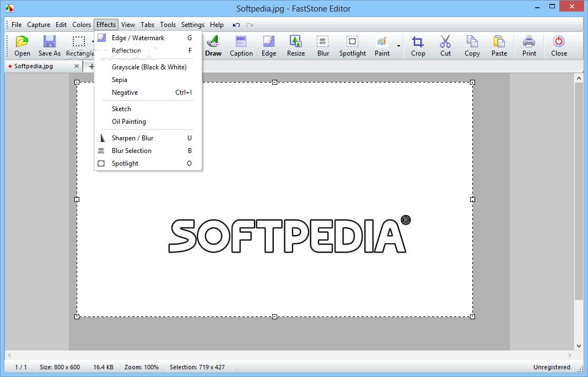Screen dimensions: 588x377
Task: Click the vertical scrollbar thumb
Action: 579,192
